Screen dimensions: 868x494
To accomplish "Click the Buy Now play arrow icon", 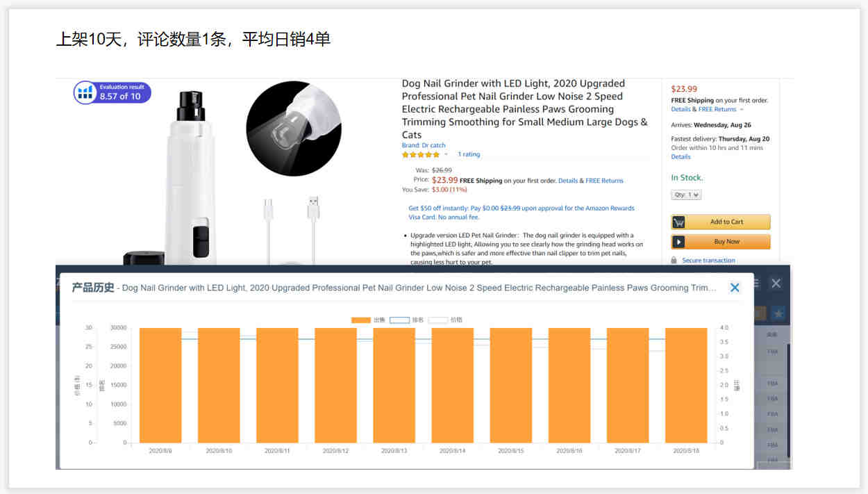I will [x=679, y=242].
